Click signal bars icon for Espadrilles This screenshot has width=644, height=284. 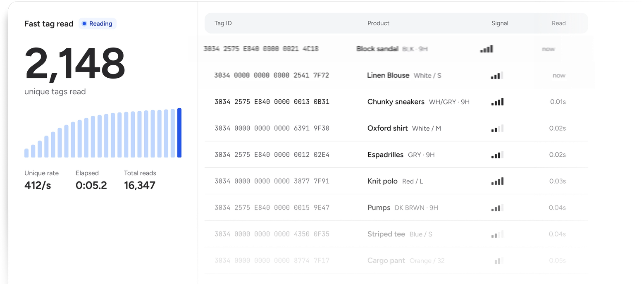497,155
